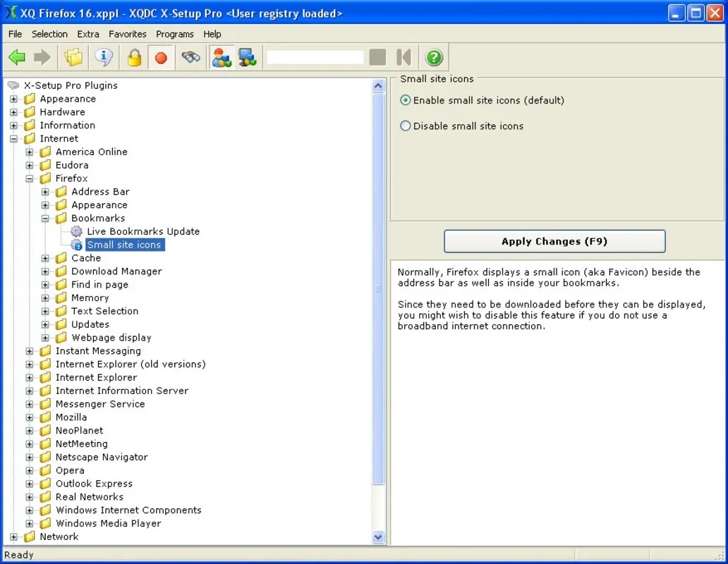Click the Firefox folder icon in tree
Viewport: 728px width, 564px height.
[45, 178]
